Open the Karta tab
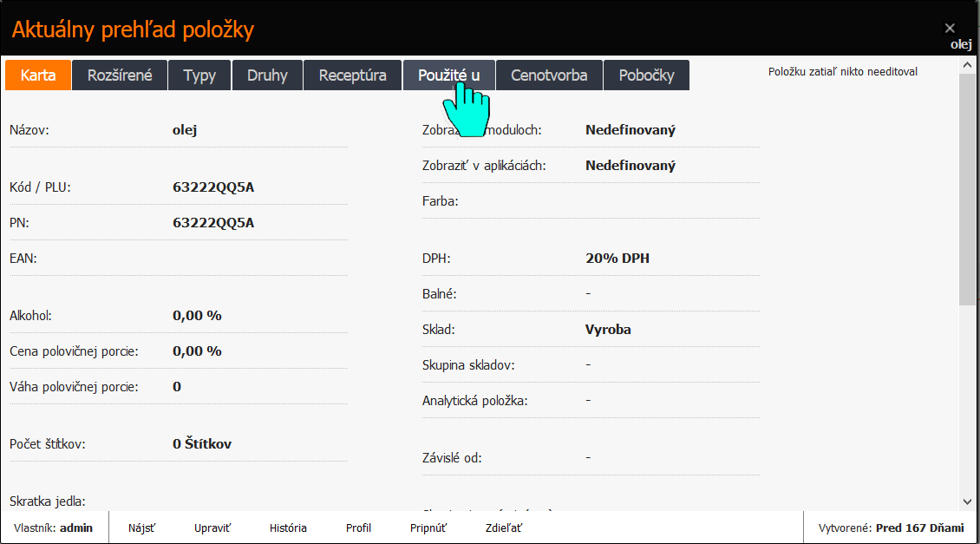Image resolution: width=980 pixels, height=544 pixels. [38, 75]
